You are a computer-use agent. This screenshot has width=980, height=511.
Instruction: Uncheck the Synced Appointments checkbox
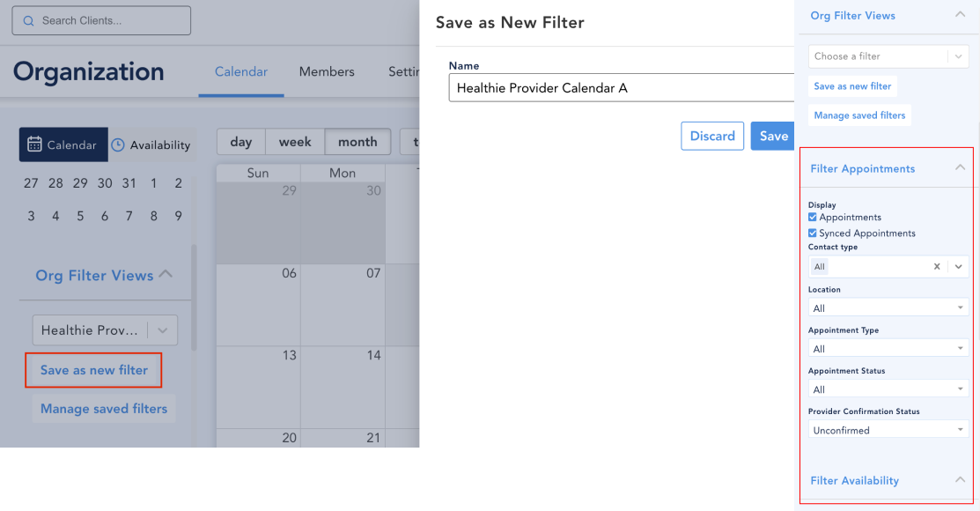tap(813, 233)
